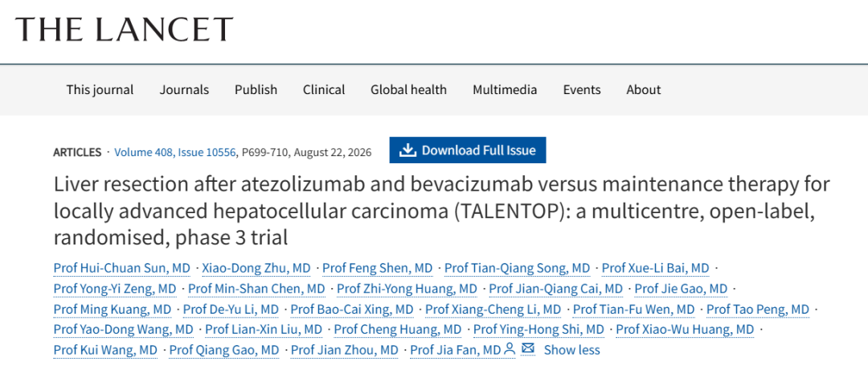Open author Xiao-Dong Zhu, MD link
The height and width of the screenshot is (370, 868).
point(256,269)
